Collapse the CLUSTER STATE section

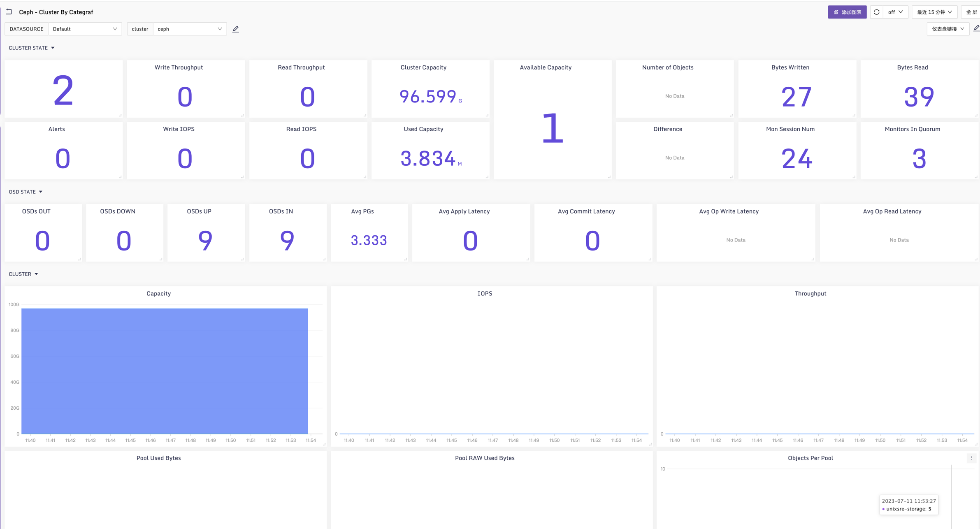pyautogui.click(x=53, y=48)
